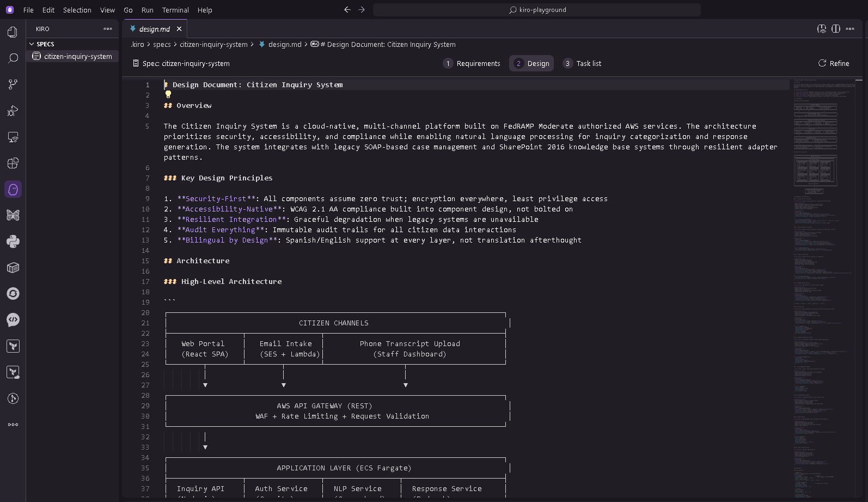The width and height of the screenshot is (868, 502).
Task: Open the Run and Debug view
Action: pos(13,111)
